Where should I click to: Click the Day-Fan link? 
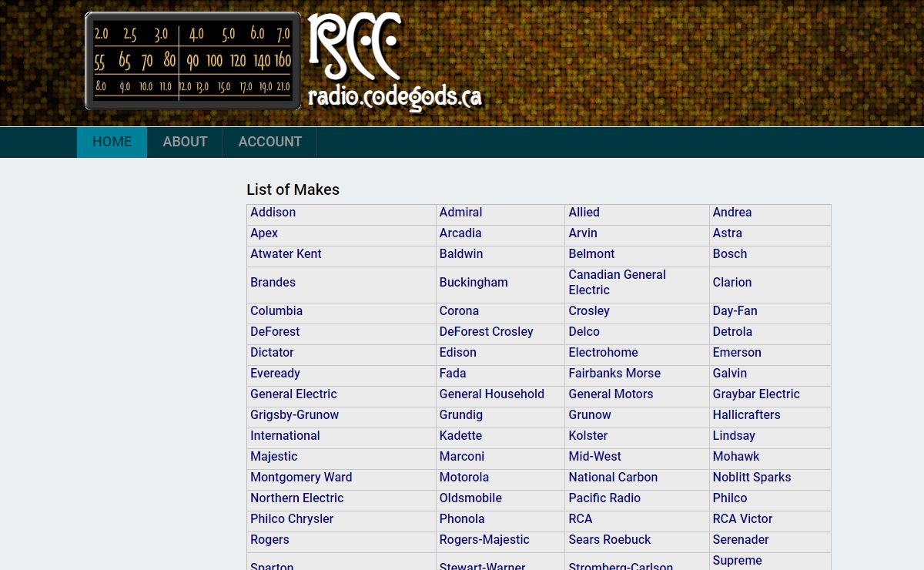click(x=735, y=311)
